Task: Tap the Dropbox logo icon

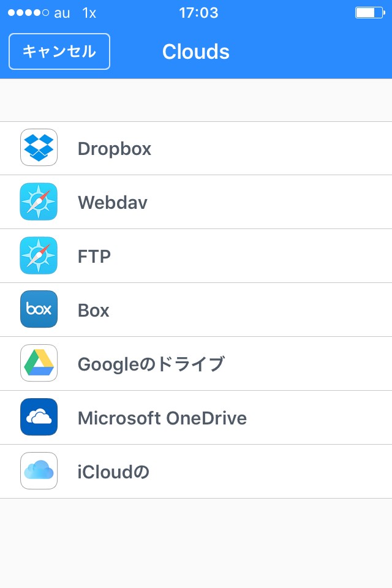Action: (39, 148)
